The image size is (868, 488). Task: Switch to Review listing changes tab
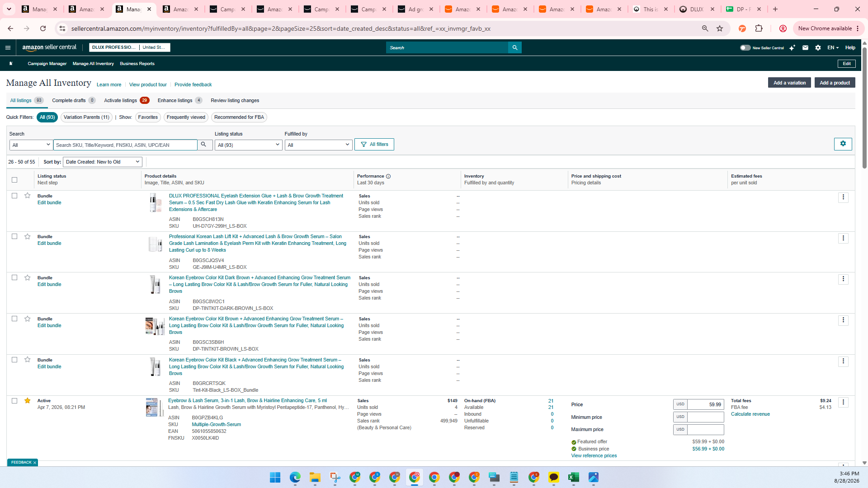click(235, 100)
